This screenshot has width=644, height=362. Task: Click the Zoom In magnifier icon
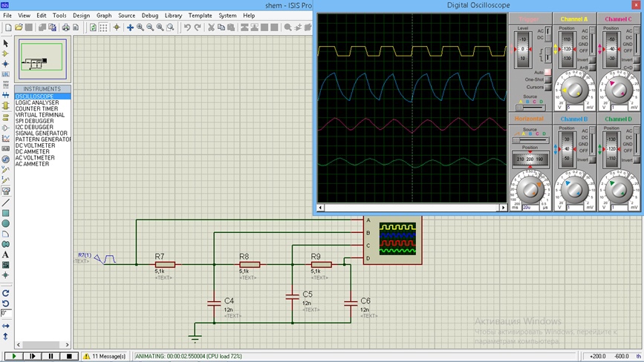pos(140,27)
